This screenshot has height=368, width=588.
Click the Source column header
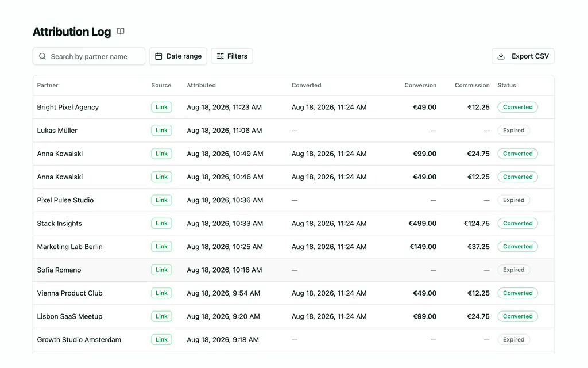coord(161,85)
